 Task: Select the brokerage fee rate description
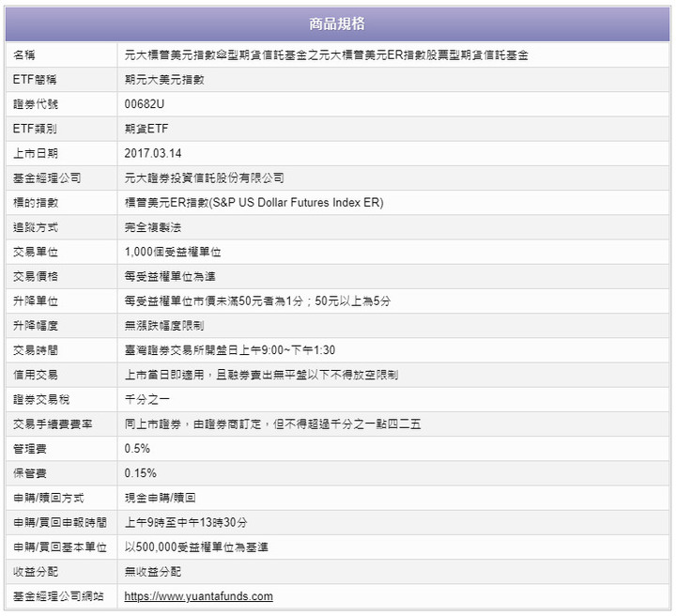pyautogui.click(x=272, y=423)
